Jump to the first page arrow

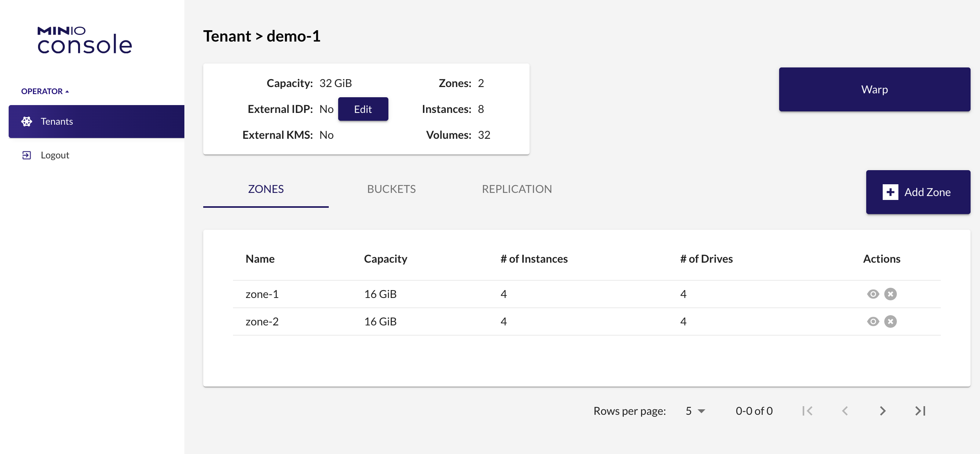(x=807, y=411)
